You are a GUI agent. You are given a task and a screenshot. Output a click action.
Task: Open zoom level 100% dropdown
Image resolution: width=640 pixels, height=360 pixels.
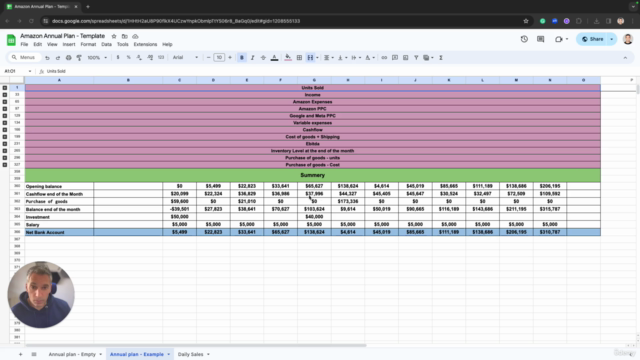click(x=97, y=58)
